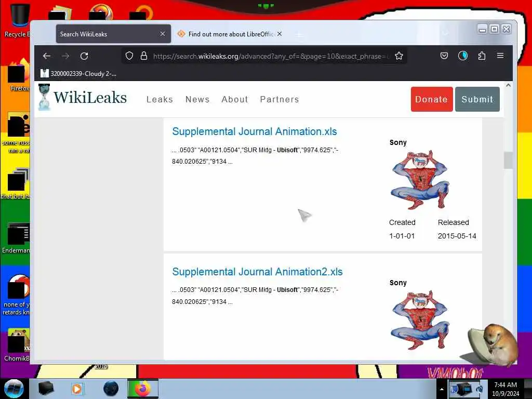
Task: Switch to the Search WikiLeaks tab
Action: click(113, 34)
